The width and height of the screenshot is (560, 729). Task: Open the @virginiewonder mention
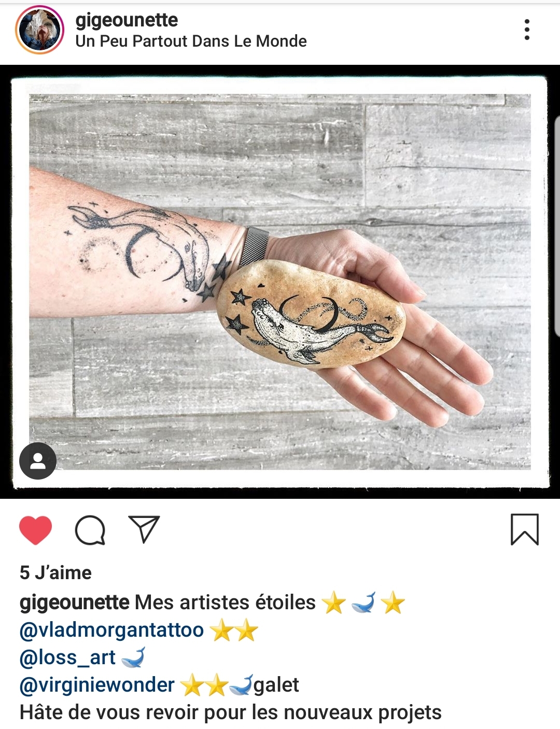tap(97, 685)
